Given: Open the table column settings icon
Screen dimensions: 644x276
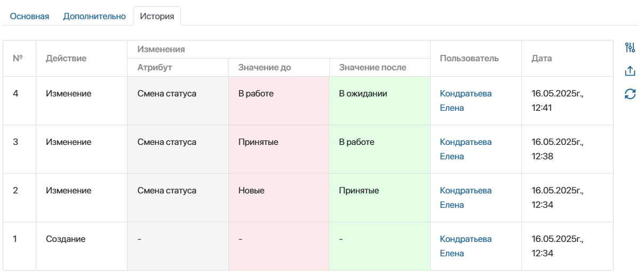Looking at the screenshot, I should coord(630,47).
